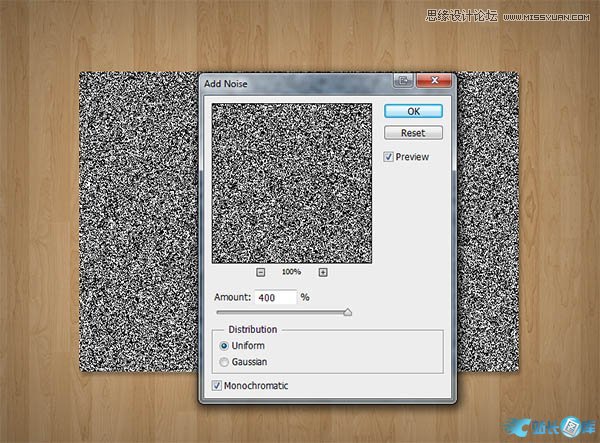Uncheck the Monochromatic option
Viewport: 600px width, 443px height.
tap(219, 385)
